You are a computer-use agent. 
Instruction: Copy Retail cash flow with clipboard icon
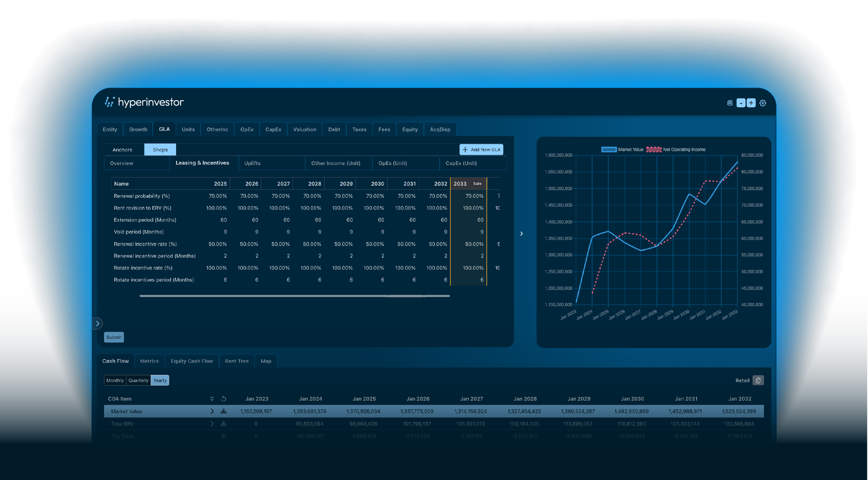(758, 380)
